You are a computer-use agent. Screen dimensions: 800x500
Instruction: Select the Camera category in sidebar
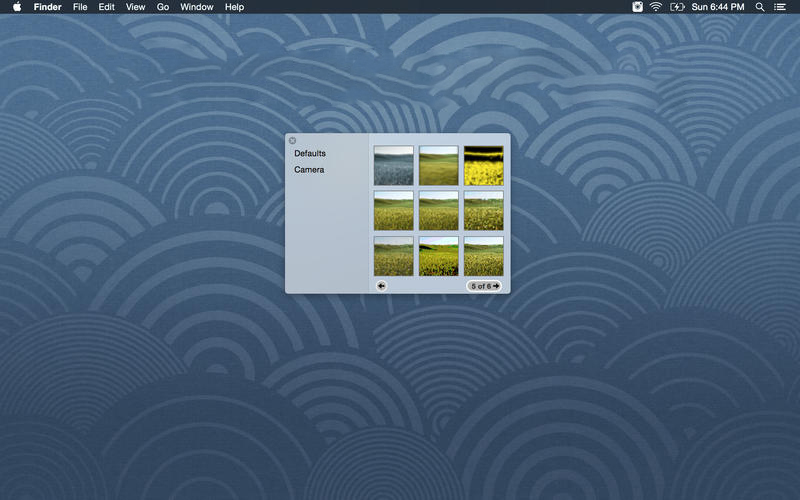pos(309,170)
